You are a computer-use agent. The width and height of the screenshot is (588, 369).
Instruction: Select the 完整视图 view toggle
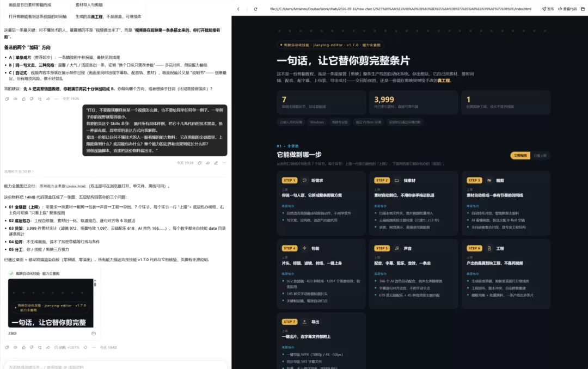click(x=520, y=156)
